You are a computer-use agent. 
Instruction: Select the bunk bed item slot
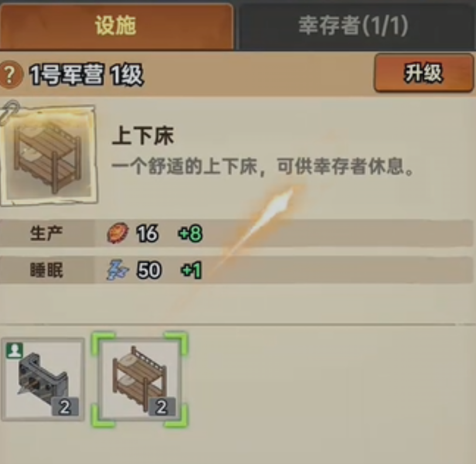coord(140,379)
